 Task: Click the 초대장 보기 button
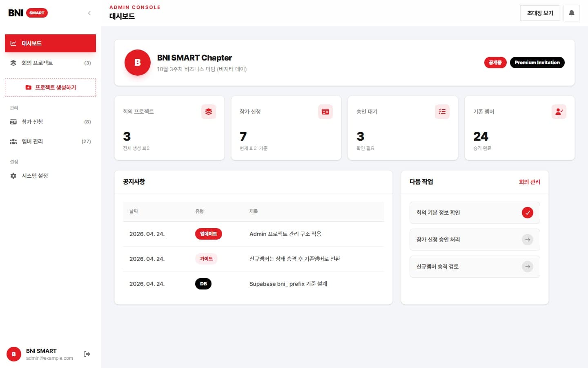tap(540, 13)
